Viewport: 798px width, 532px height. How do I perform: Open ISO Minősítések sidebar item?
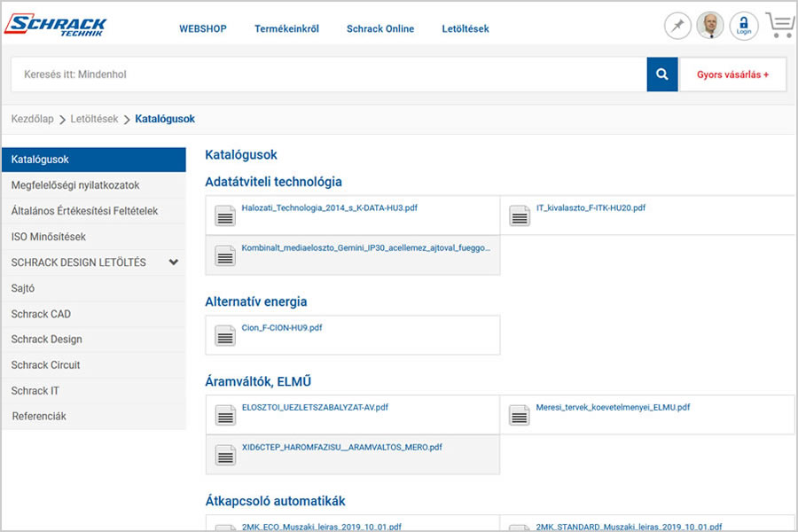(x=94, y=237)
